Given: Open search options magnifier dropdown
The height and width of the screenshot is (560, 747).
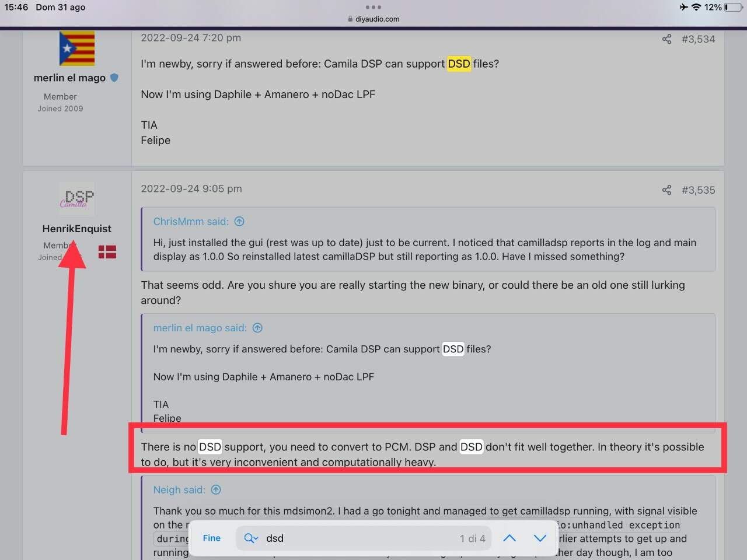Looking at the screenshot, I should [251, 538].
